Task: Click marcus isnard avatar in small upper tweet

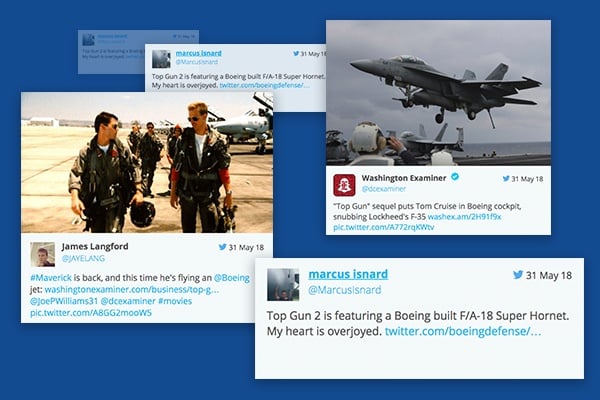Action: point(161,59)
